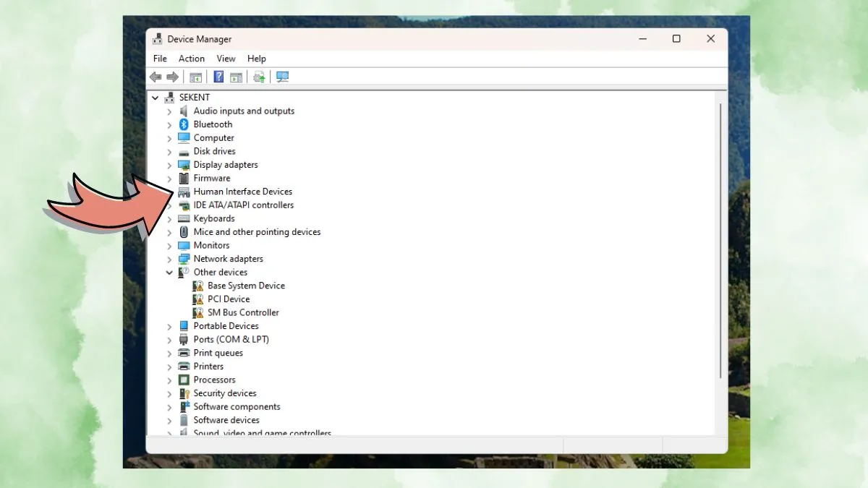Click the vertical scrollbar in device list
Viewport: 868px width, 488px height.
pos(720,239)
